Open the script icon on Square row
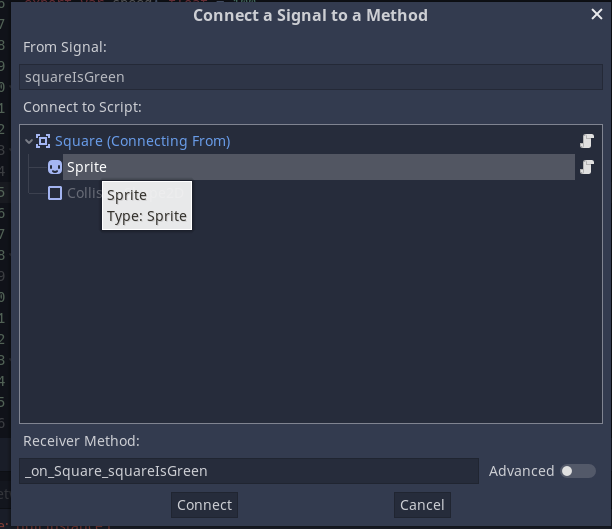This screenshot has height=529, width=612. click(x=587, y=141)
